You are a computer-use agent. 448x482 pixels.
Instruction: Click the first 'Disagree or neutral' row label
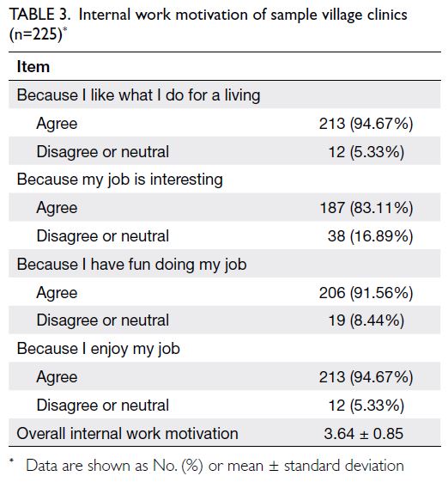point(103,152)
